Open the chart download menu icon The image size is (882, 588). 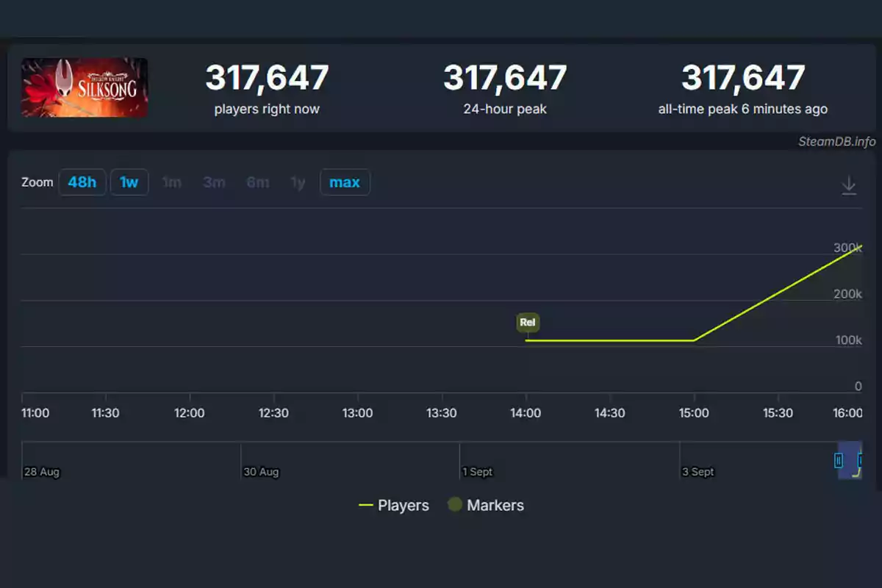[849, 185]
